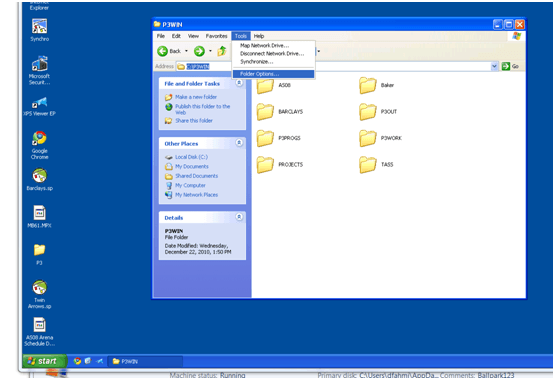The width and height of the screenshot is (555, 380).
Task: Open Back button history dropdown arrow
Action: [187, 51]
